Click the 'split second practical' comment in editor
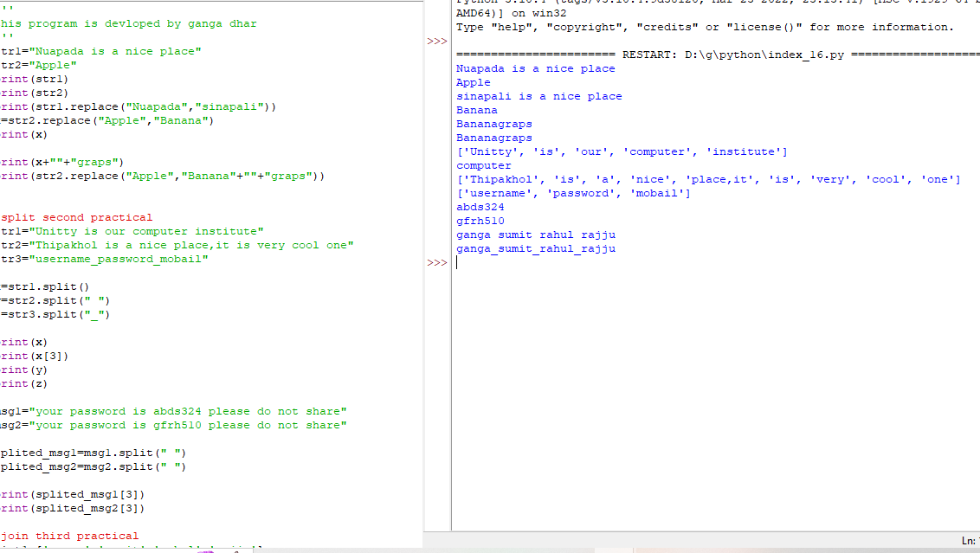Image resolution: width=980 pixels, height=553 pixels. [x=76, y=217]
